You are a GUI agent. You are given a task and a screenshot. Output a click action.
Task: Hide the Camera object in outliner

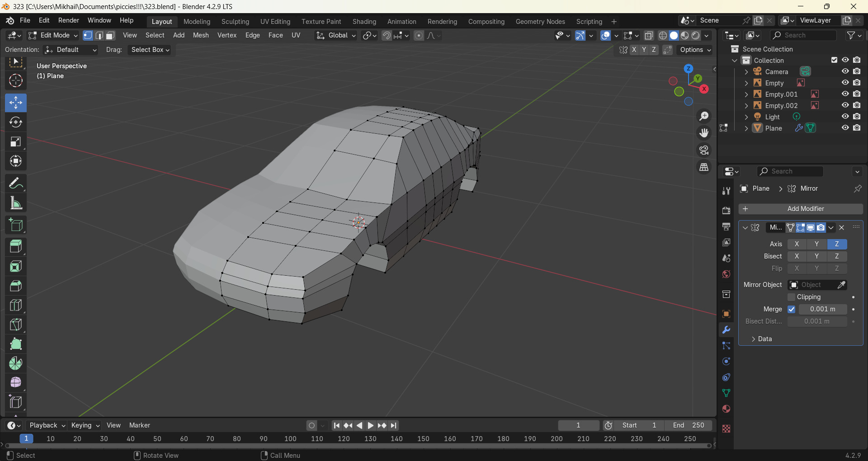tap(845, 71)
